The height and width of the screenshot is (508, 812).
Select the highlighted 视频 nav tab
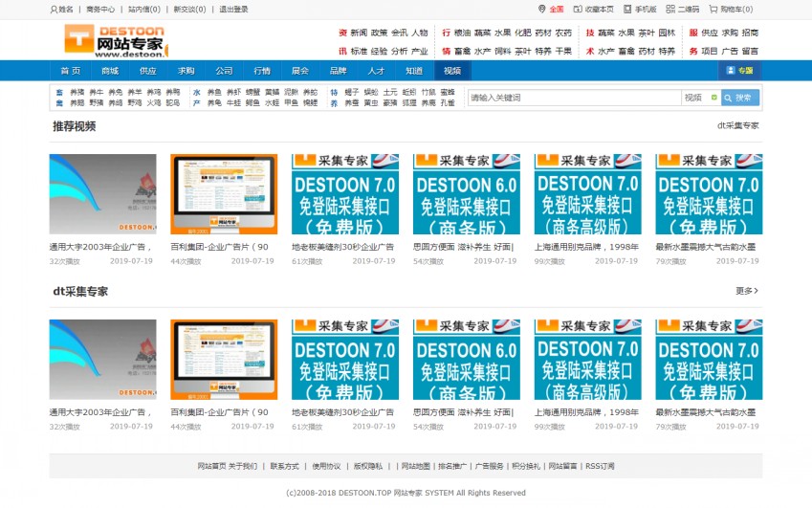pos(452,71)
